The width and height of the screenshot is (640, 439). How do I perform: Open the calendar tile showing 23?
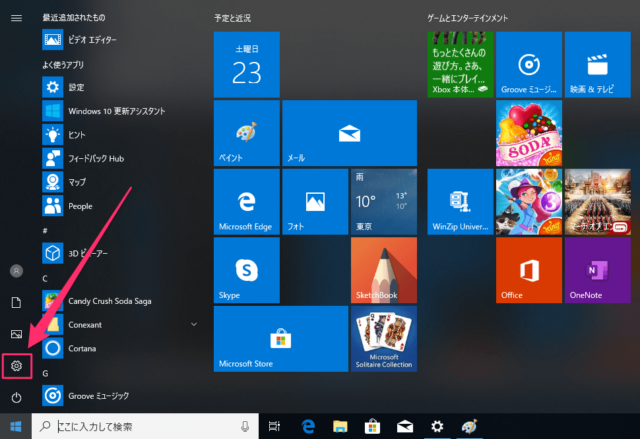coord(247,64)
